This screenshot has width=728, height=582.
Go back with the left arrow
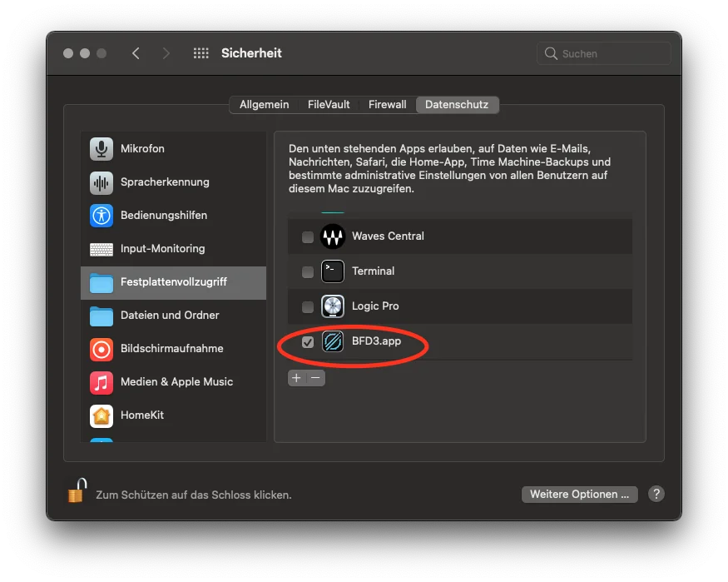136,53
